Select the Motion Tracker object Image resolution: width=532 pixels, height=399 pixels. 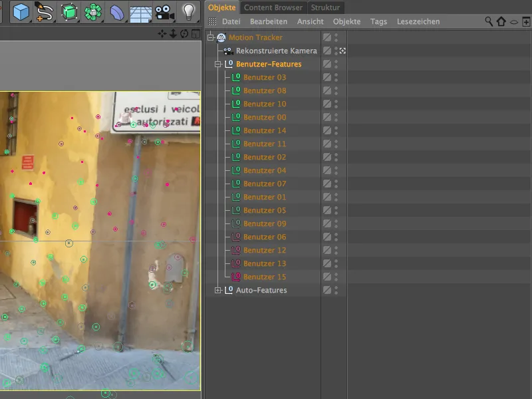click(255, 37)
